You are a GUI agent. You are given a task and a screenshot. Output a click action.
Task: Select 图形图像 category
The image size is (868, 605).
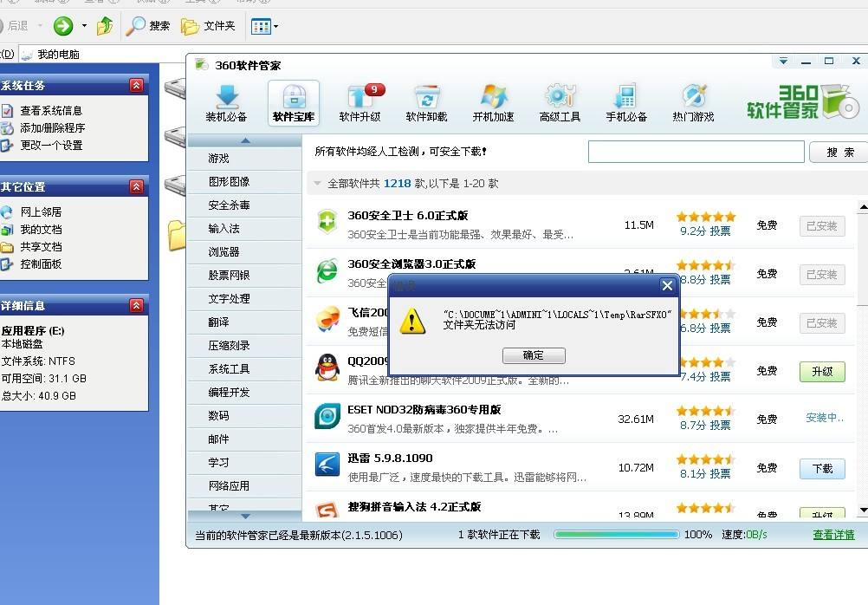click(245, 182)
